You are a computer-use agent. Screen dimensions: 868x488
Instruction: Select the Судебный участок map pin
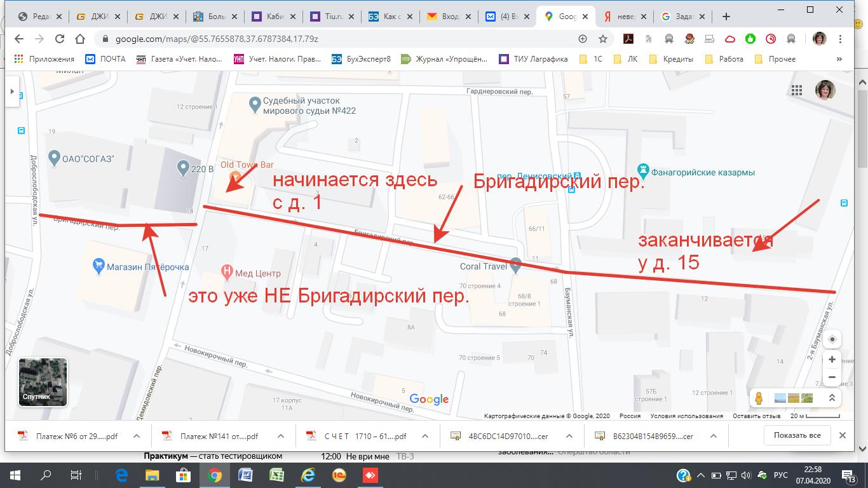click(255, 104)
